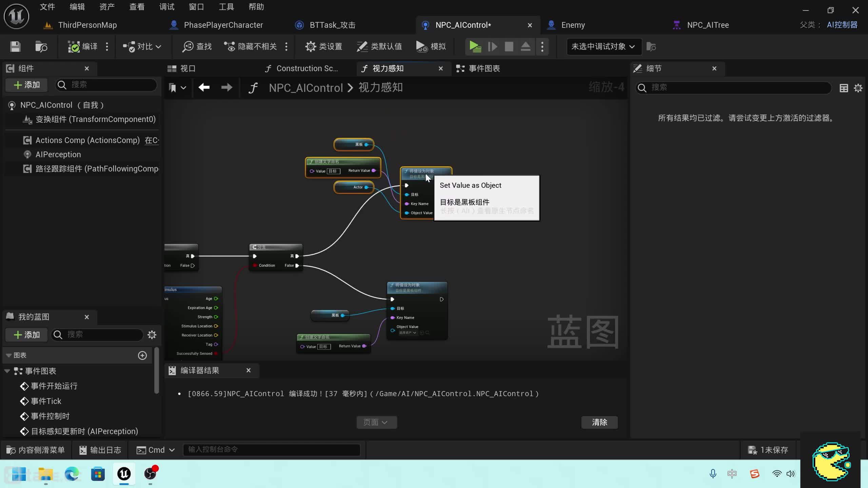
Task: Collapse the 图表 section
Action: [x=9, y=355]
